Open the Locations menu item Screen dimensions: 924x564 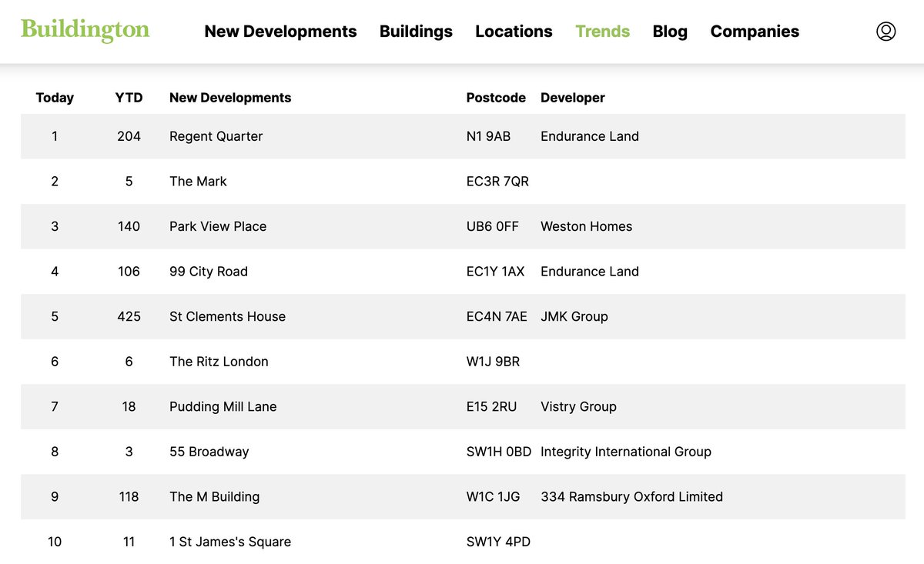point(514,32)
